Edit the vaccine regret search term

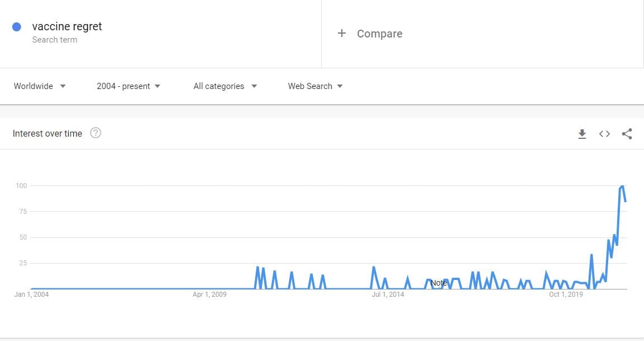tap(67, 27)
